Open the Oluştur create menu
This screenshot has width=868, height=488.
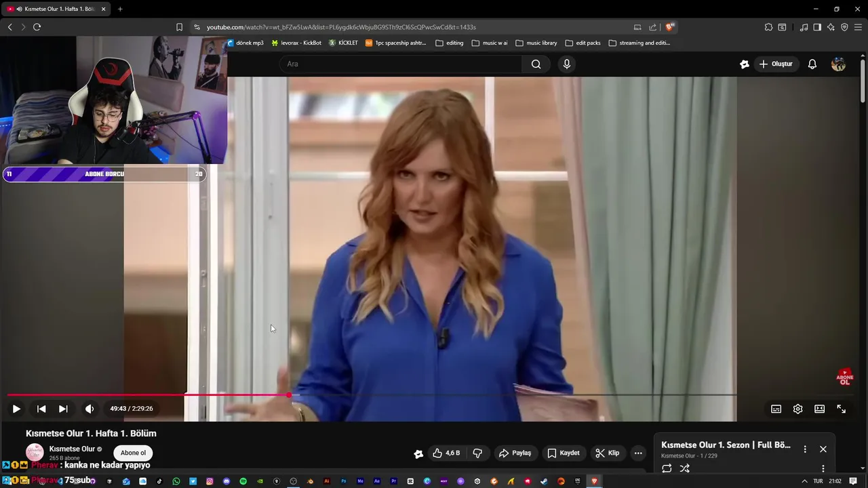coord(776,64)
